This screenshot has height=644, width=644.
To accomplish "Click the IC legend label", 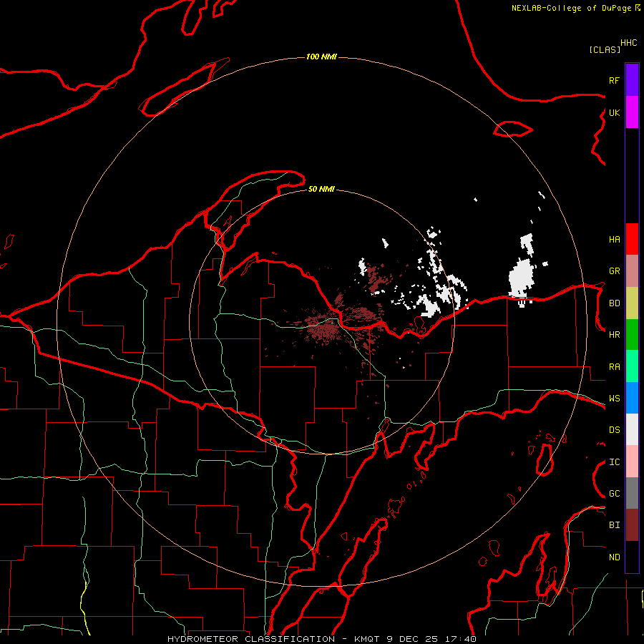I will (614, 462).
